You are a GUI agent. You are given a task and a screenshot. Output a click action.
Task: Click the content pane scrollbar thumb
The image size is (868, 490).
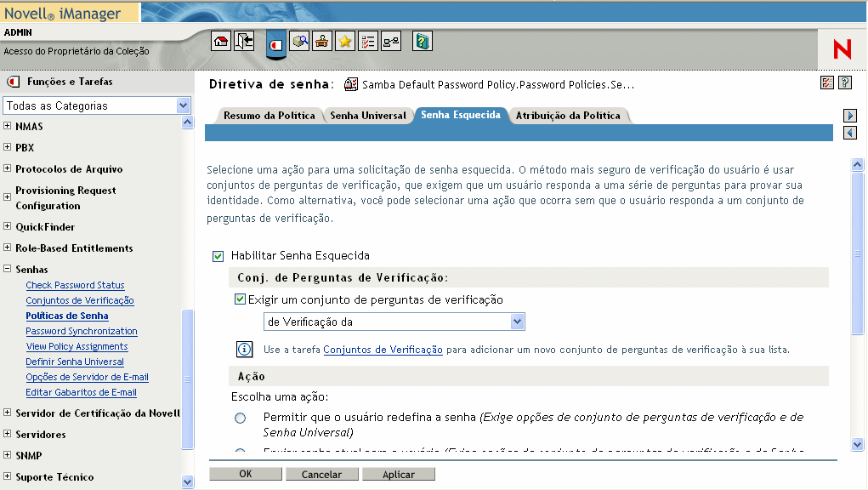[858, 253]
